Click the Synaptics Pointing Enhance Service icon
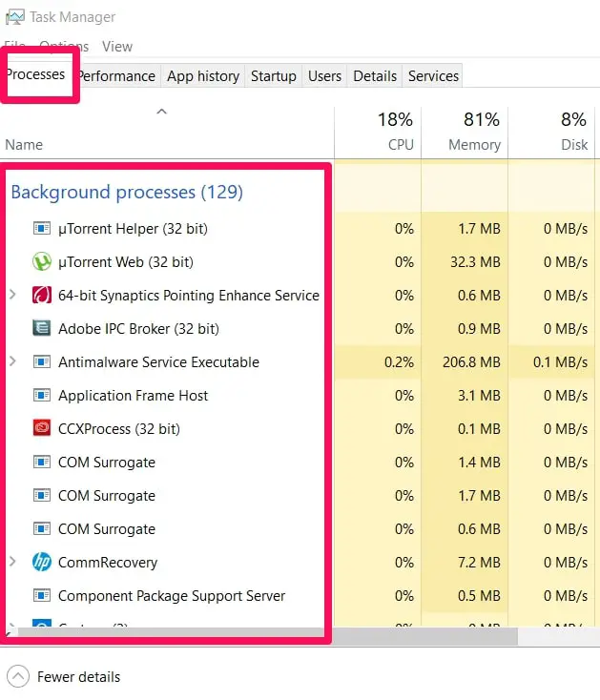Viewport: 600px width, 700px height. (x=42, y=295)
